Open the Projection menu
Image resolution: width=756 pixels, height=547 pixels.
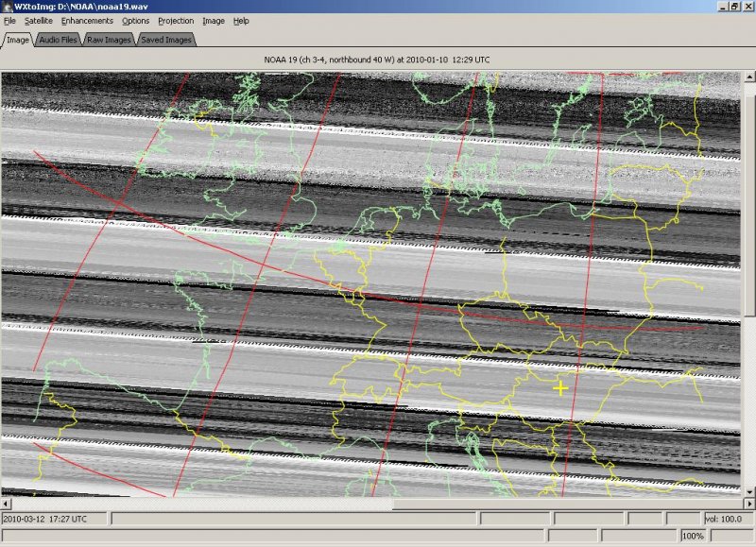pos(176,21)
